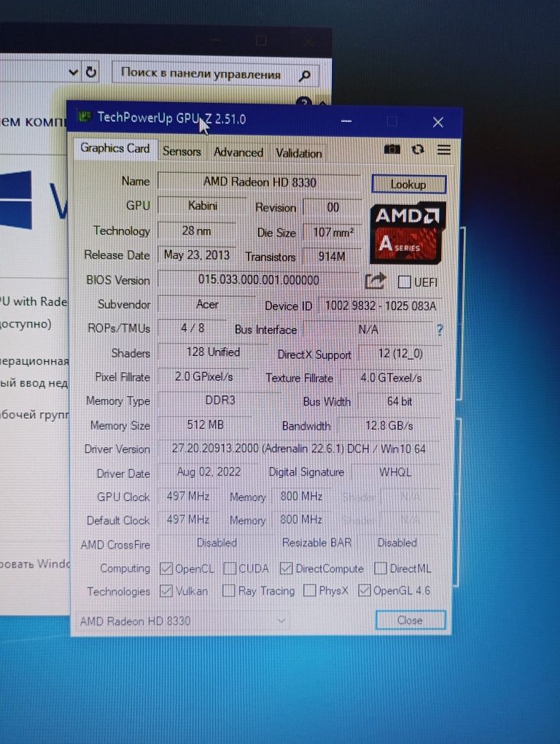Click the GPU field showing Kabini
The width and height of the screenshot is (560, 744).
tap(203, 206)
